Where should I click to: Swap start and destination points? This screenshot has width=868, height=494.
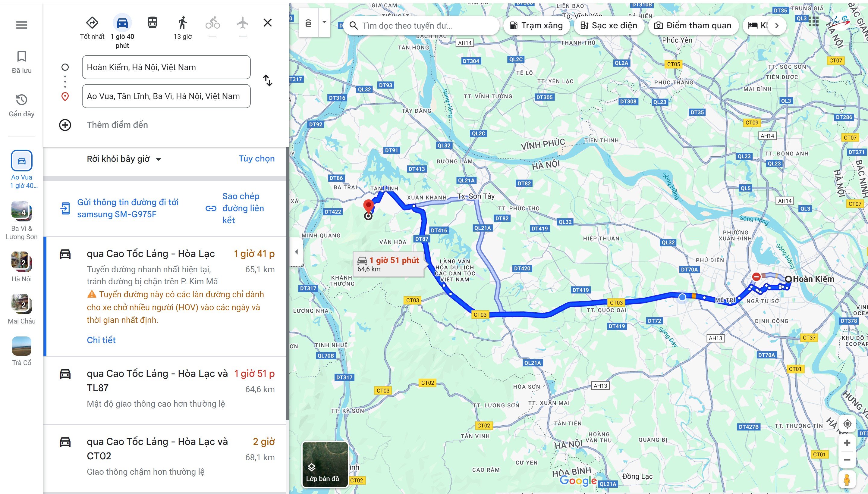click(x=268, y=81)
